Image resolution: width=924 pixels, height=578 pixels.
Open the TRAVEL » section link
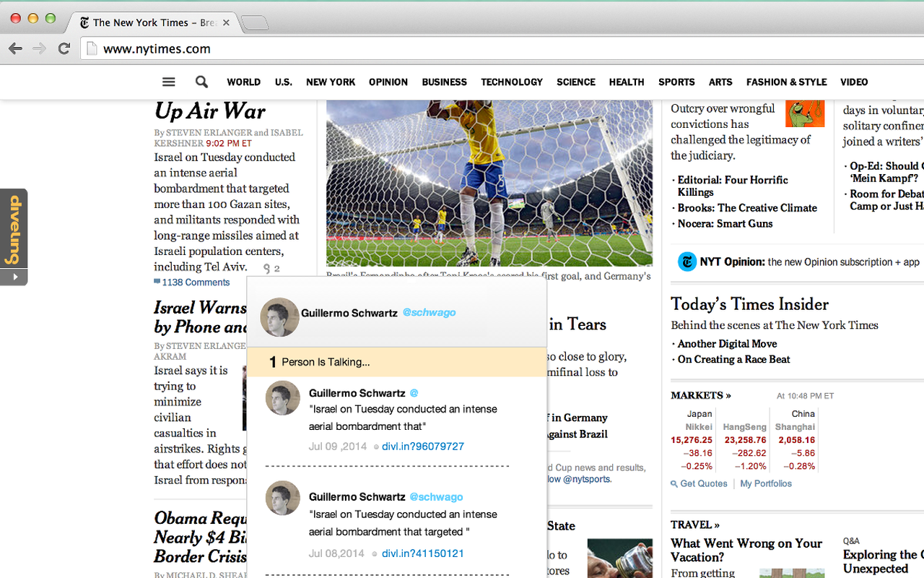tap(696, 525)
